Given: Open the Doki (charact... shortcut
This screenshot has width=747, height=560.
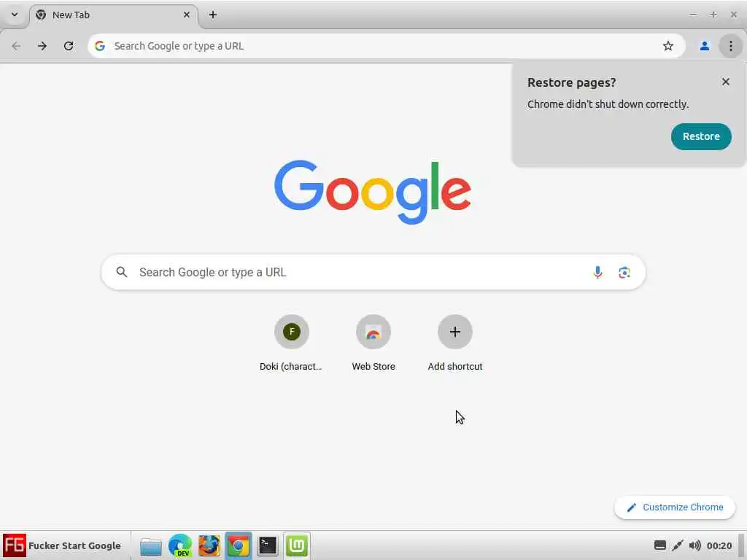Looking at the screenshot, I should pos(291,343).
